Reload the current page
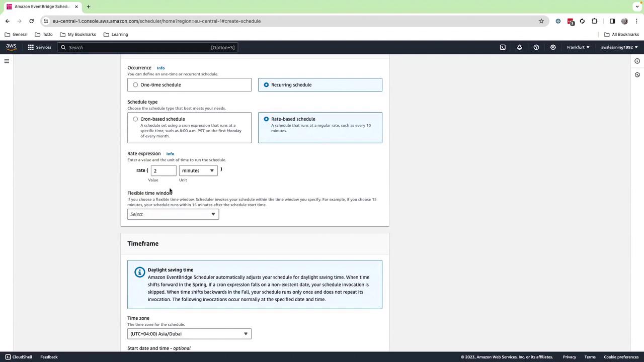 [x=31, y=21]
